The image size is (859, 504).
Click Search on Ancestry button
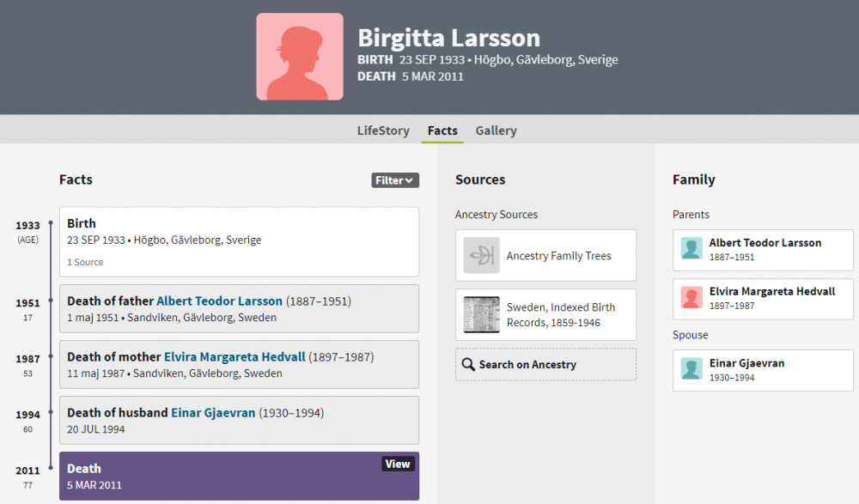545,364
